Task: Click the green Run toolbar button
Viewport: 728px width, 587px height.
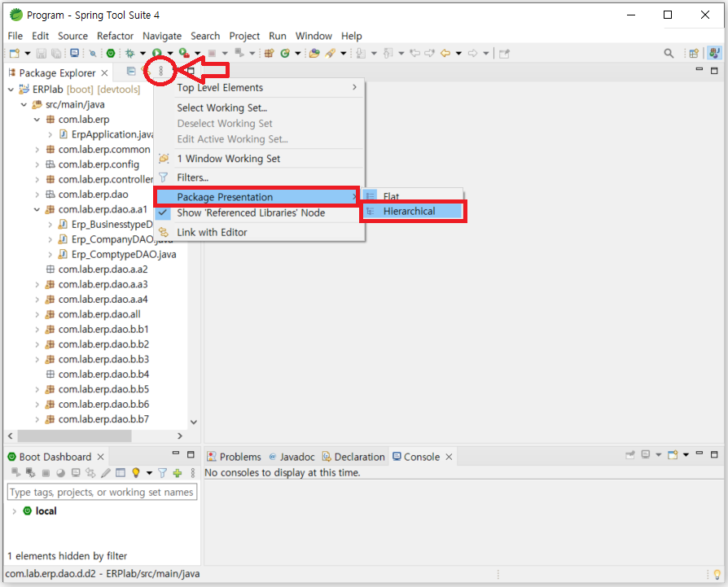Action: coord(157,54)
